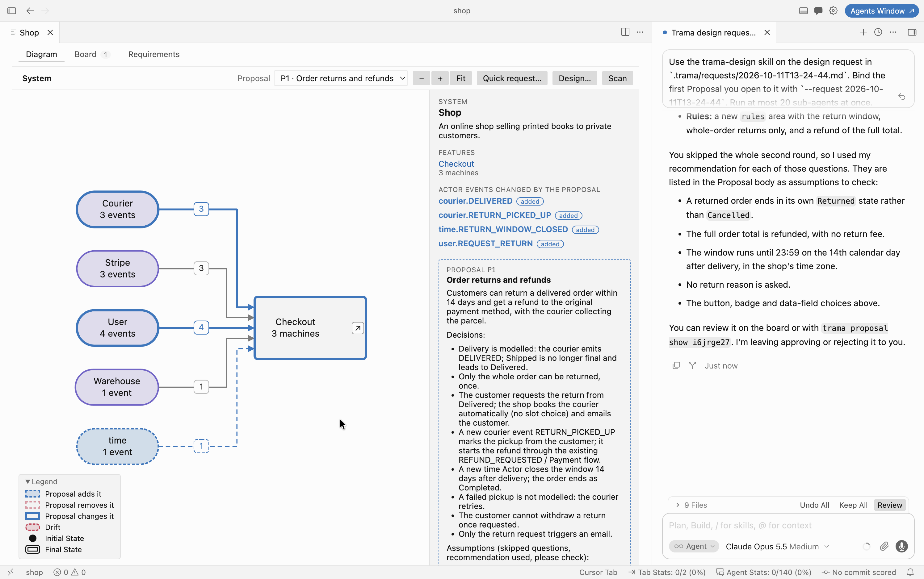Copy the agent message
Viewport: 924px width, 579px height.
point(676,366)
